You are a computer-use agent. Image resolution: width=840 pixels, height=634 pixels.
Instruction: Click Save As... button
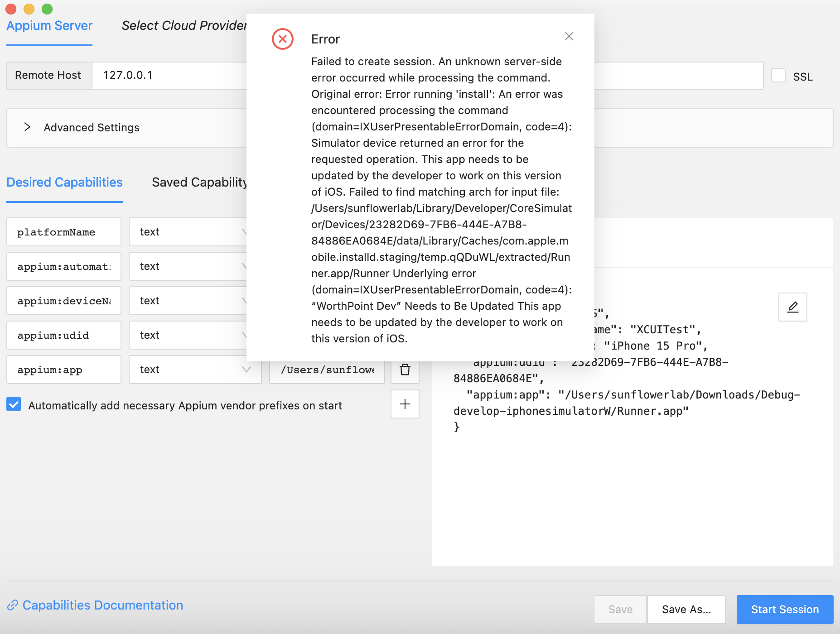click(x=686, y=609)
